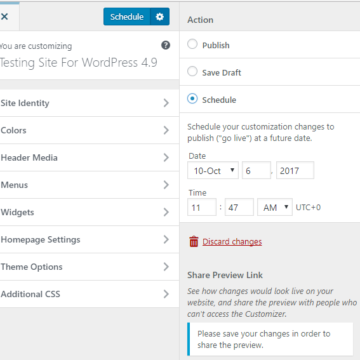Viewport: 360px width, 360px height.
Task: Open the Site Identity section
Action: 89,103
